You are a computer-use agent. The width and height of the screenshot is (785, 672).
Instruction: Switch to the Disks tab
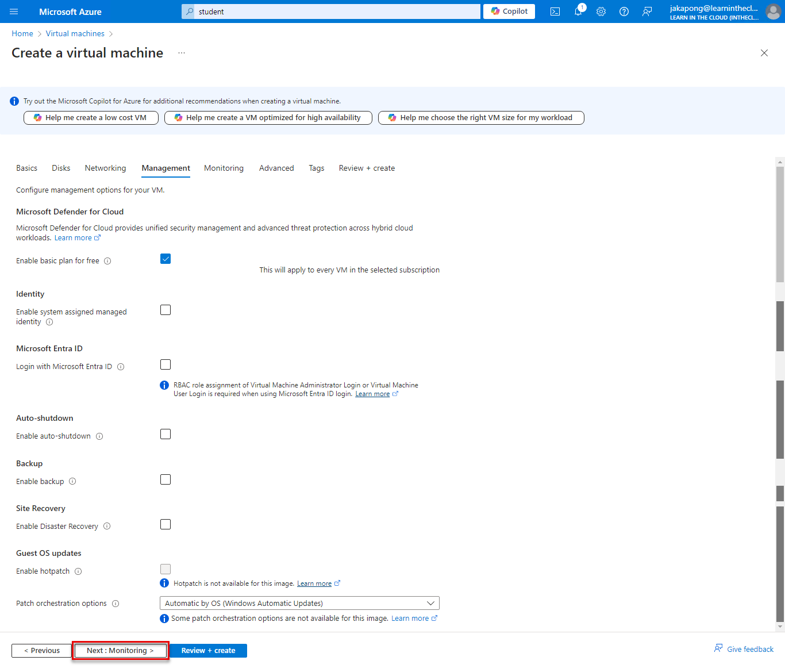[61, 168]
